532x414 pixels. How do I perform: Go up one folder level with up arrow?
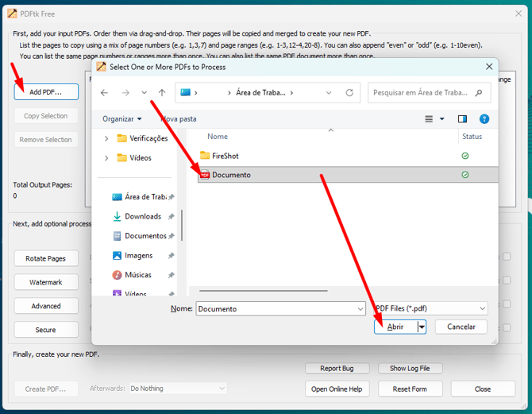(162, 93)
